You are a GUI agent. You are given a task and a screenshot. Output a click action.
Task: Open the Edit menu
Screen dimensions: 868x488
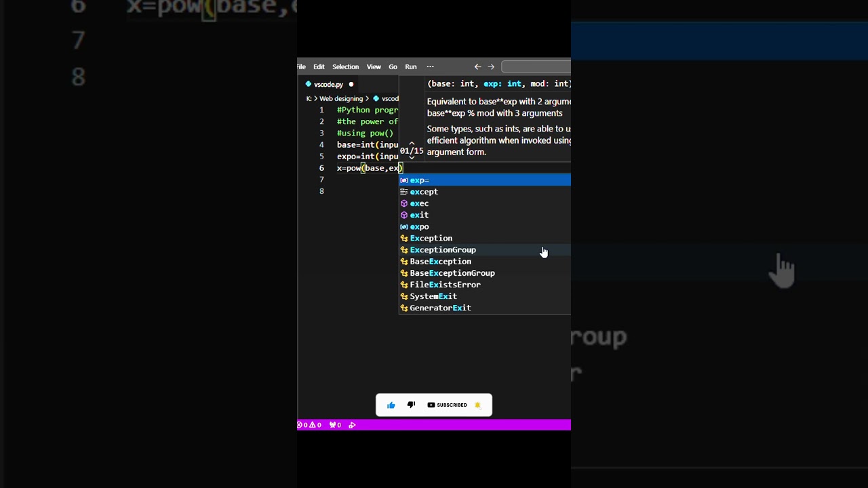tap(319, 66)
